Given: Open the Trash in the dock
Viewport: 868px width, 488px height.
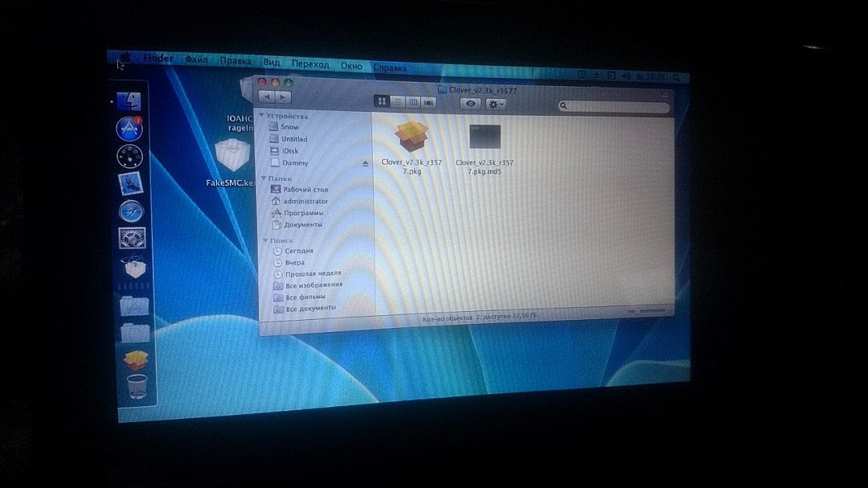Looking at the screenshot, I should [x=137, y=387].
